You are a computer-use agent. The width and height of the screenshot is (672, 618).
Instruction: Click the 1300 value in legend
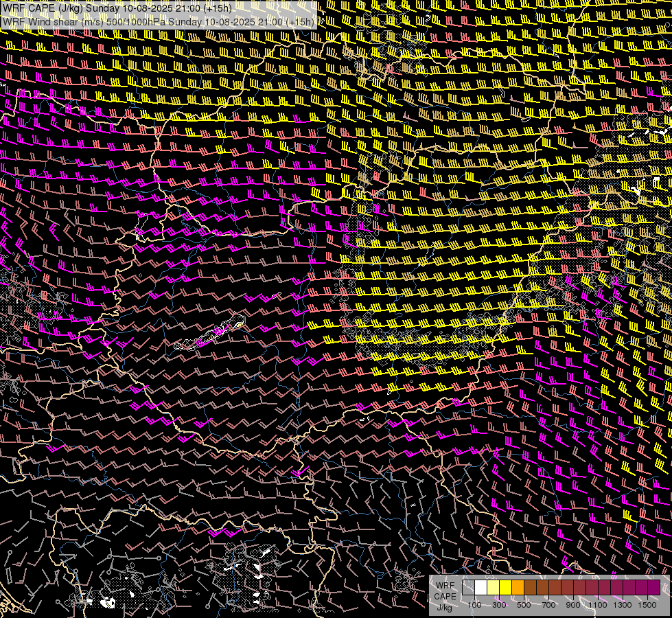[x=623, y=605]
